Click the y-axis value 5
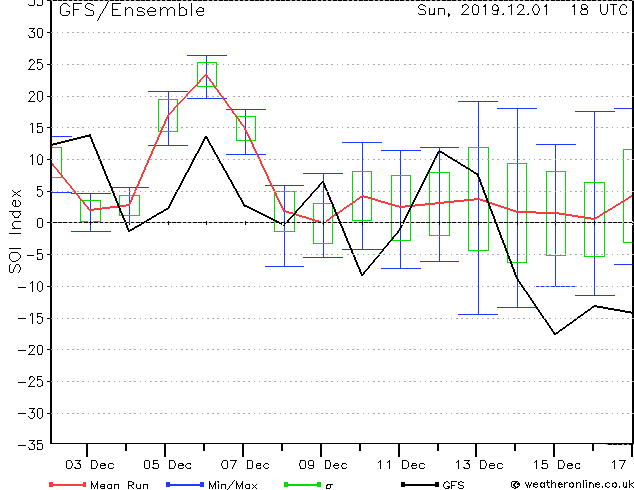This screenshot has width=634, height=490. 38,191
